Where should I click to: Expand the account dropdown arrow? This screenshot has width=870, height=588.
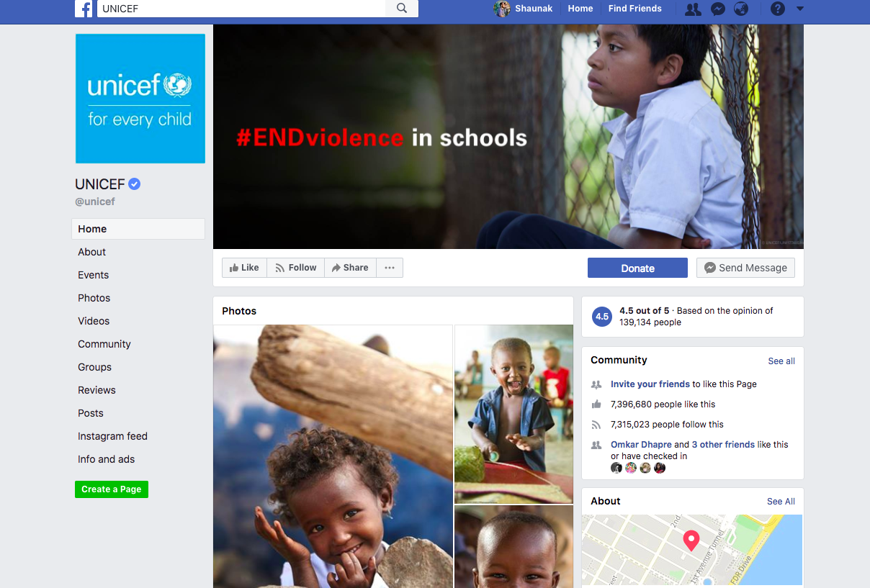800,9
